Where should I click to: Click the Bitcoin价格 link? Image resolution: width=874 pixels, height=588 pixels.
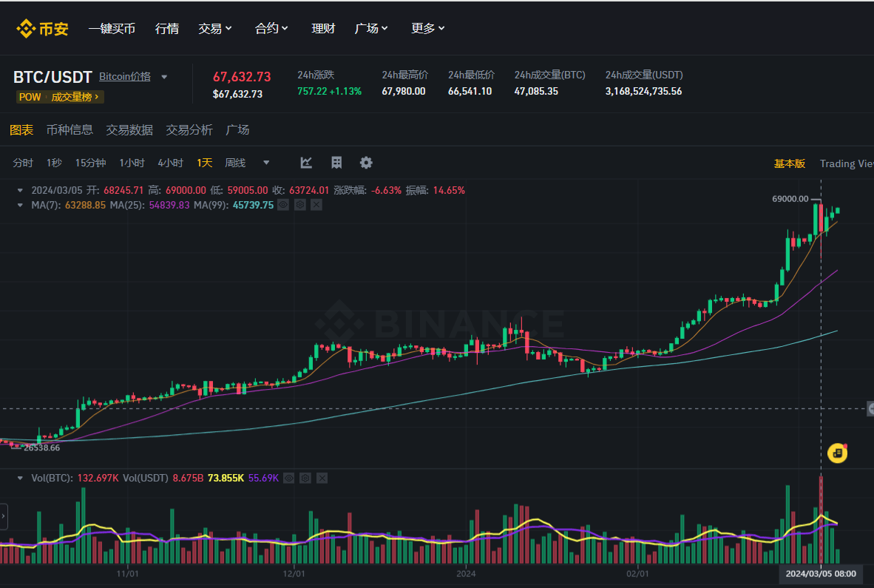click(x=124, y=76)
